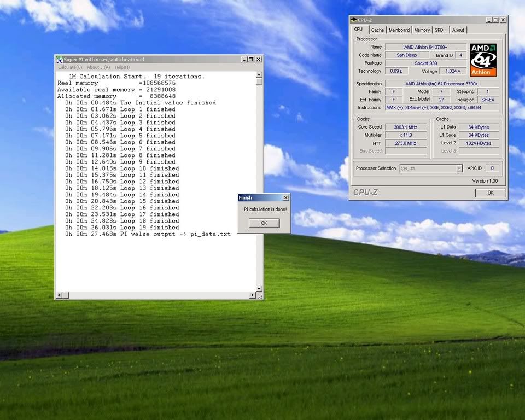Click the 'PI value output -> pi_data.txt' line
The height and width of the screenshot is (420, 525).
(x=148, y=234)
